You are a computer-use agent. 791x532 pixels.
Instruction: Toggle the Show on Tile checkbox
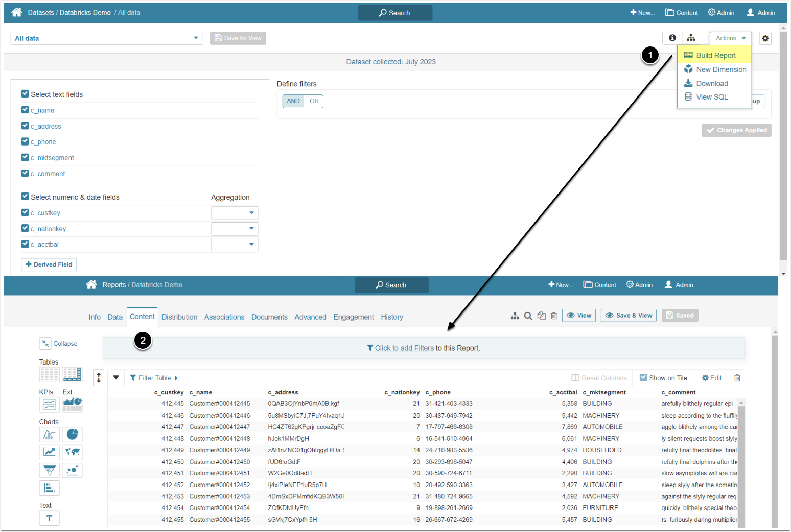coord(644,378)
